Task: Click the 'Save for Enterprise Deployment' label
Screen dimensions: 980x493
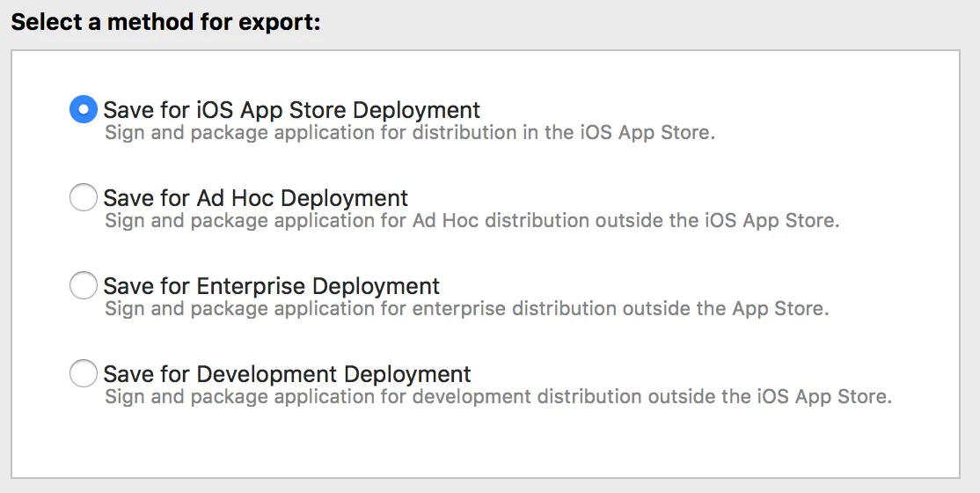Action: [271, 286]
